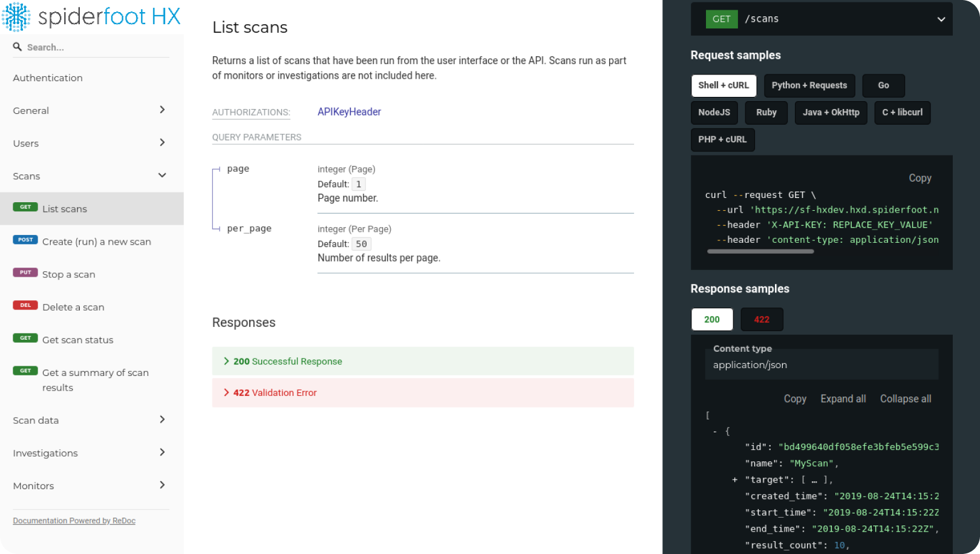Click the GET badge beside scan summary results
980x554 pixels.
pos(25,371)
